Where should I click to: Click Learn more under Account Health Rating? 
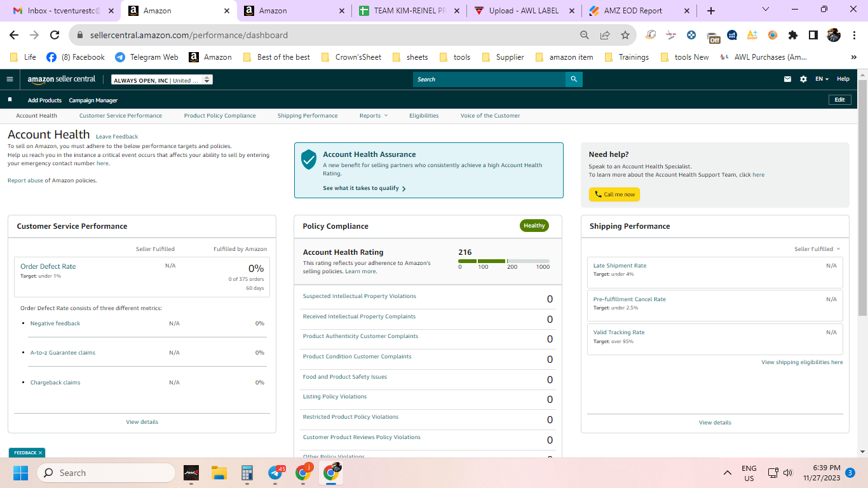click(360, 271)
